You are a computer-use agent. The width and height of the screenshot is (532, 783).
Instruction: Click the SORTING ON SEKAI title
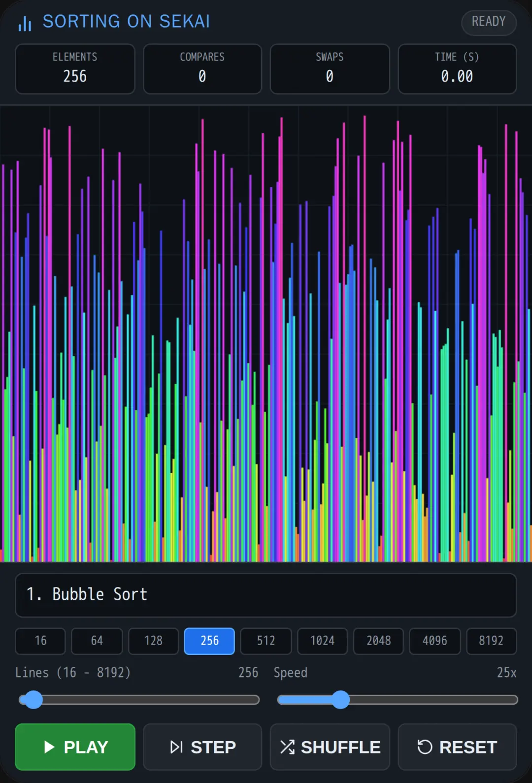tap(126, 22)
